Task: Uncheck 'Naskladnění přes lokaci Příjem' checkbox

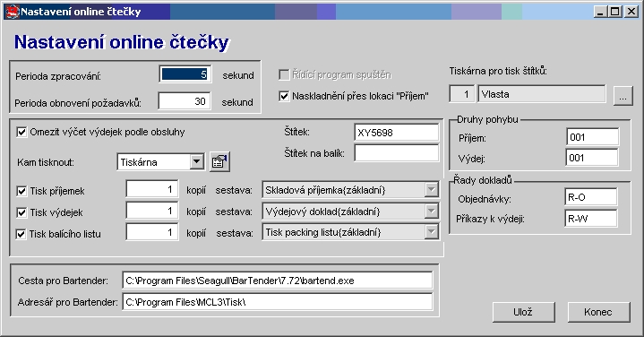Action: tap(283, 96)
